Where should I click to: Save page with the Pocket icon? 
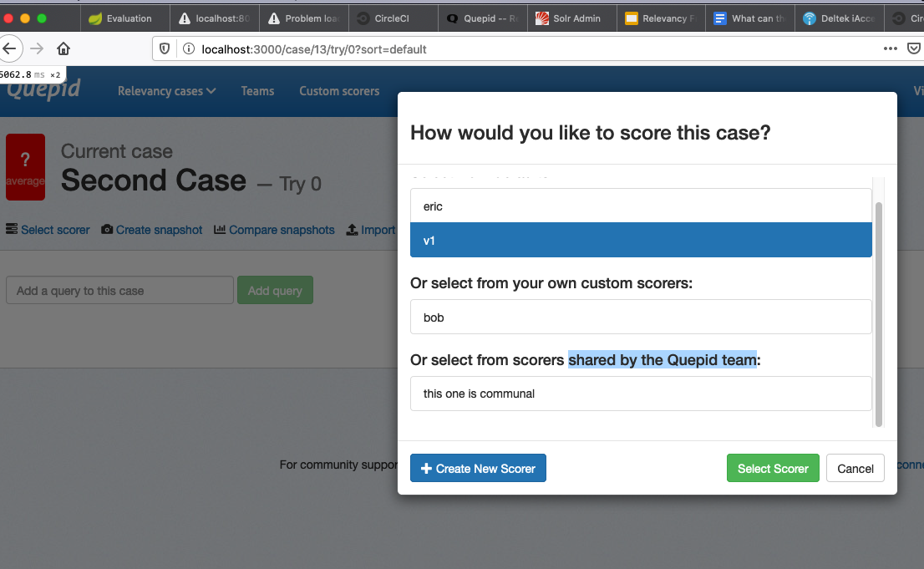click(914, 48)
